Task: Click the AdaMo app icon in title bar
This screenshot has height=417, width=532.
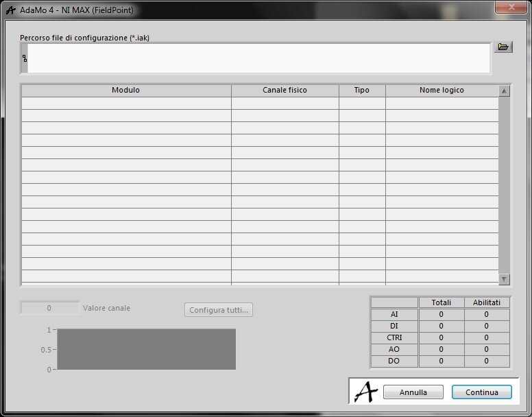Action: pyautogui.click(x=10, y=10)
